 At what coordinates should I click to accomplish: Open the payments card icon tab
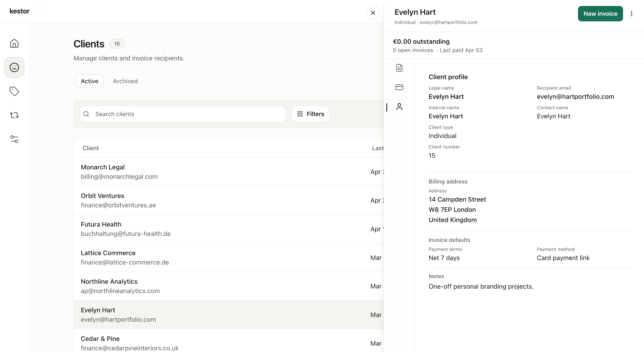click(399, 87)
